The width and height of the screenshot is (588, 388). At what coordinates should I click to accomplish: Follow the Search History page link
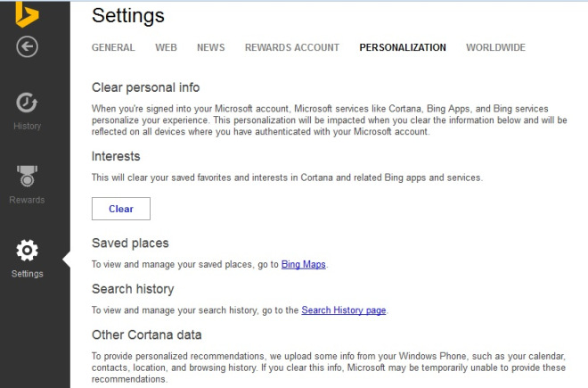point(344,310)
